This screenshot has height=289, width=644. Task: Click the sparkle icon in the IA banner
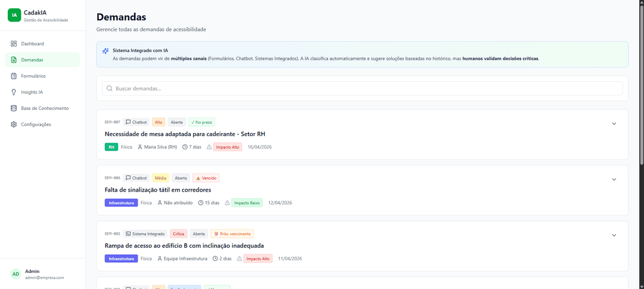coord(106,51)
